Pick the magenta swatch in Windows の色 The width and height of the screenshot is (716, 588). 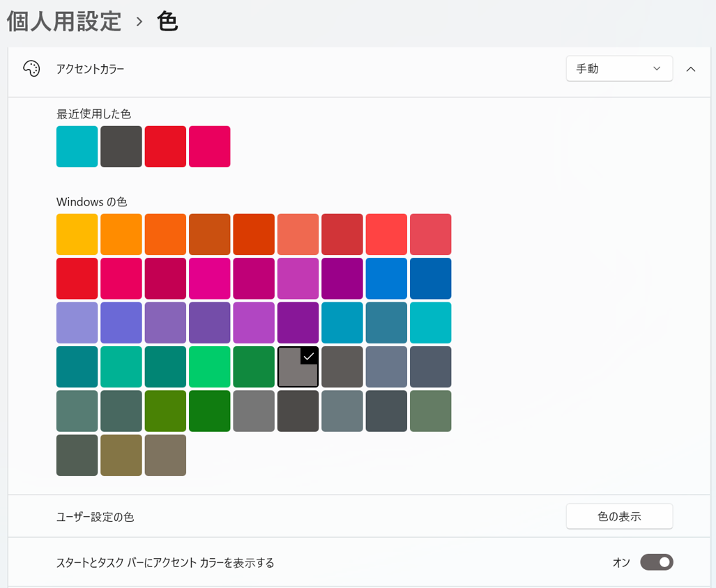tap(209, 278)
